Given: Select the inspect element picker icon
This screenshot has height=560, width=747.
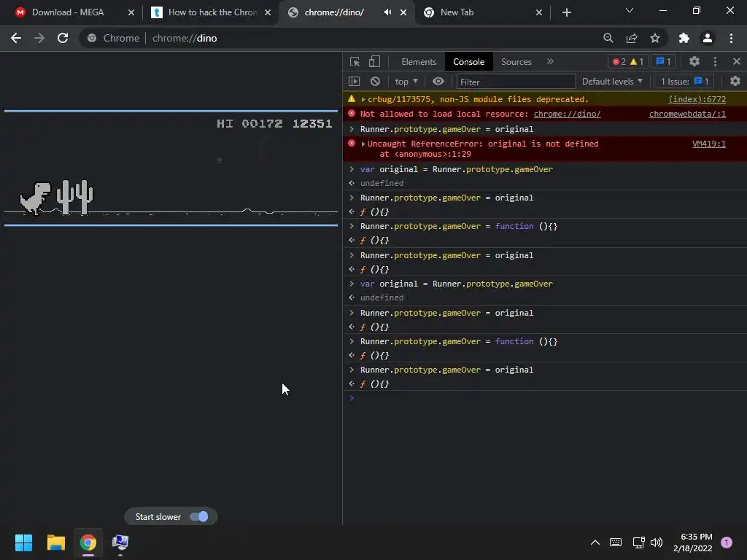Looking at the screenshot, I should [x=355, y=61].
